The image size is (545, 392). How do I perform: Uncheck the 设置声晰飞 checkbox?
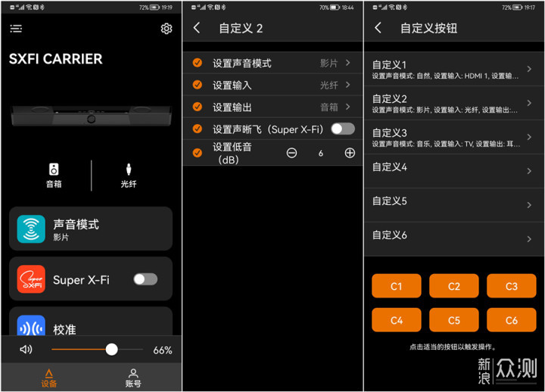(198, 129)
